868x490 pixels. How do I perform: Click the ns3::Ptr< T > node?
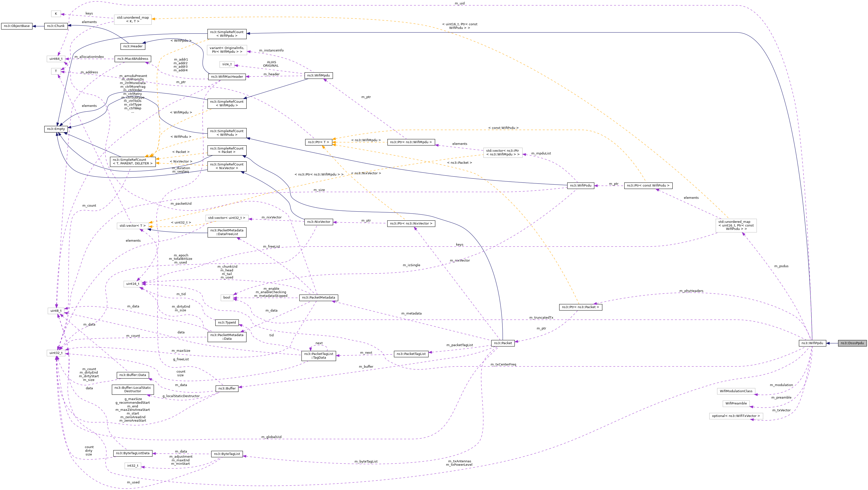pyautogui.click(x=319, y=142)
